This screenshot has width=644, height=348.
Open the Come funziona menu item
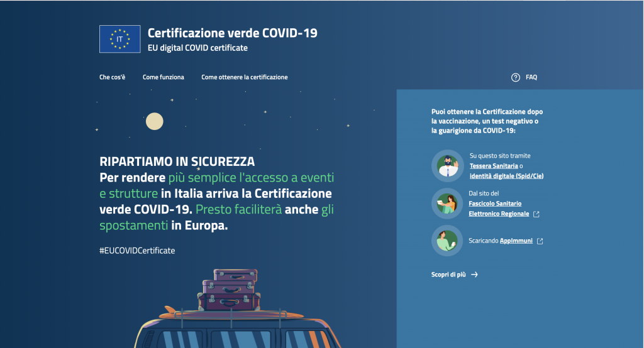point(164,77)
